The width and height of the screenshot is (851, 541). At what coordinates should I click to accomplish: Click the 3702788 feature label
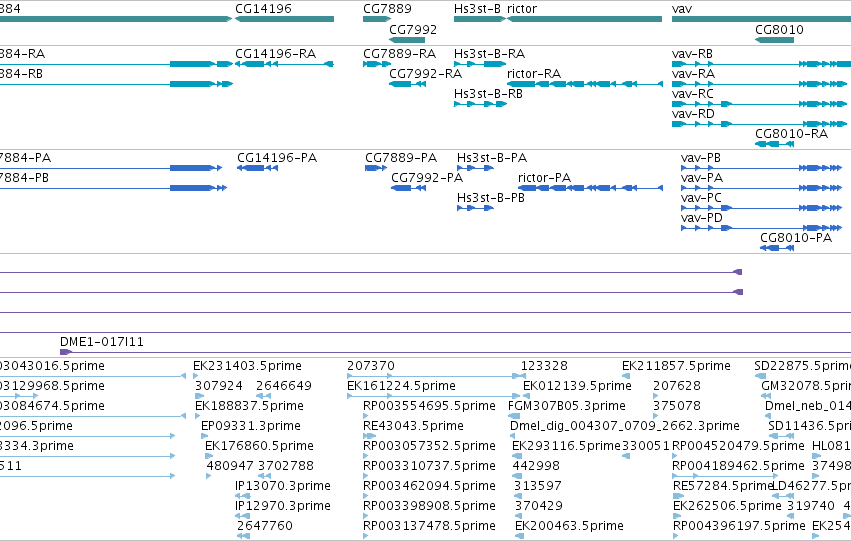(x=286, y=466)
